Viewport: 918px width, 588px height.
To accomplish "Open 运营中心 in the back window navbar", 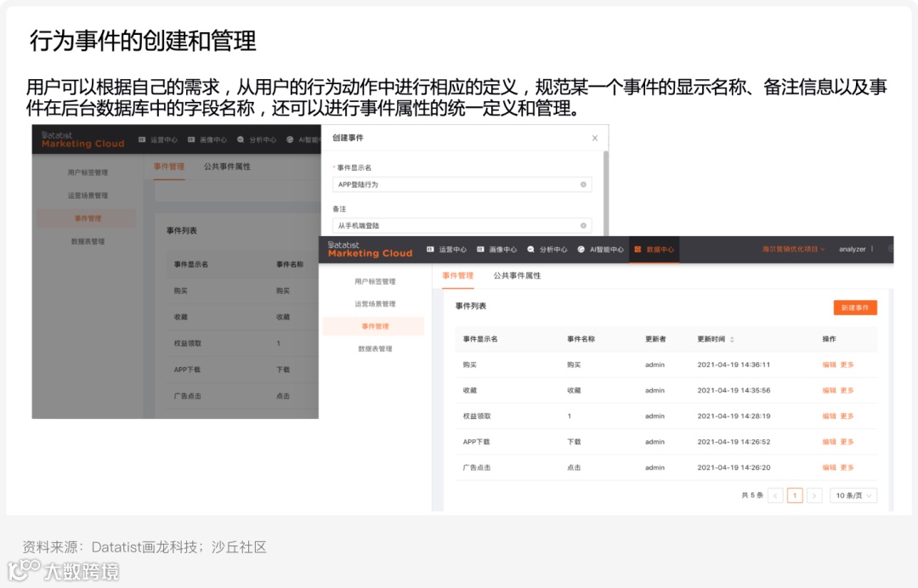I will click(x=164, y=140).
